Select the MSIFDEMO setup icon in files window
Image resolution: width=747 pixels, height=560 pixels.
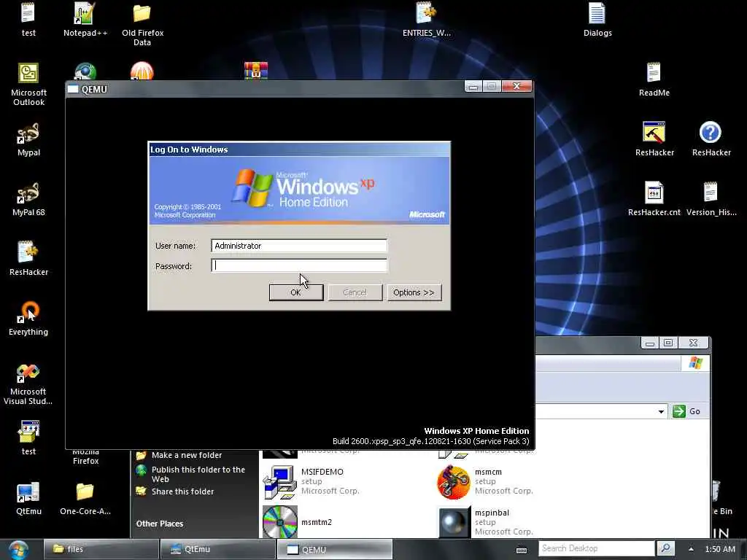pyautogui.click(x=280, y=482)
